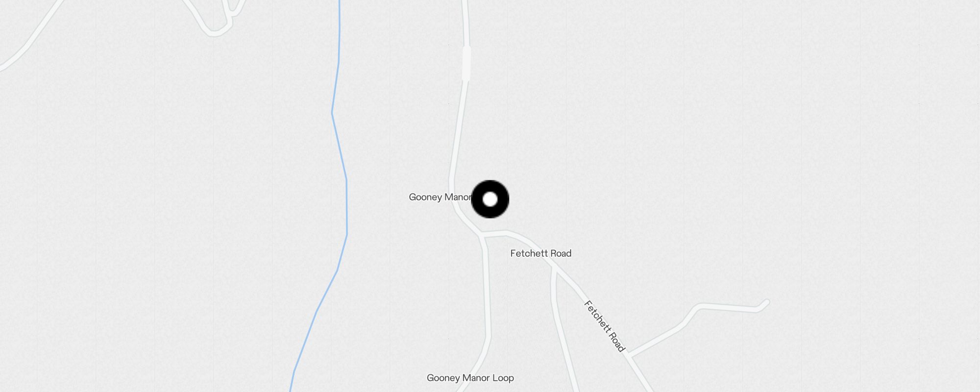The width and height of the screenshot is (980, 392).
Task: Click the horizontal Fetchett Road label
Action: click(540, 253)
